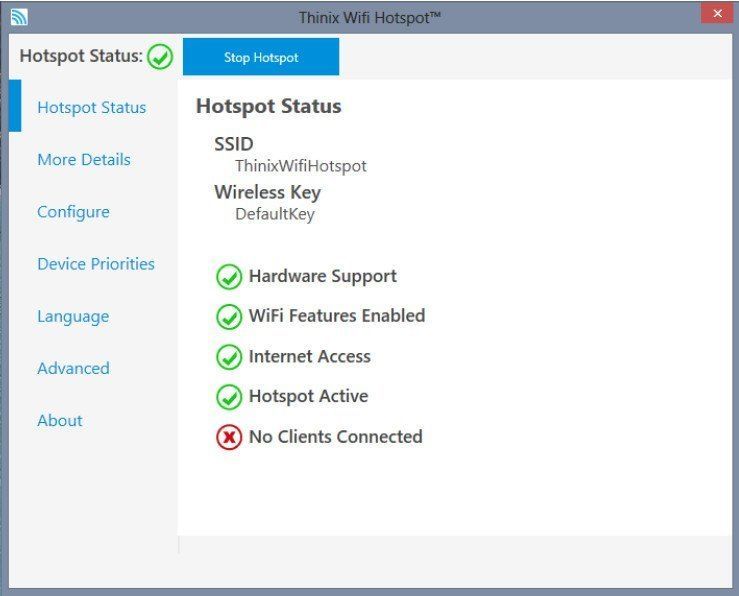Click the wireless key value DefaultKey
This screenshot has height=596, width=739.
point(275,214)
